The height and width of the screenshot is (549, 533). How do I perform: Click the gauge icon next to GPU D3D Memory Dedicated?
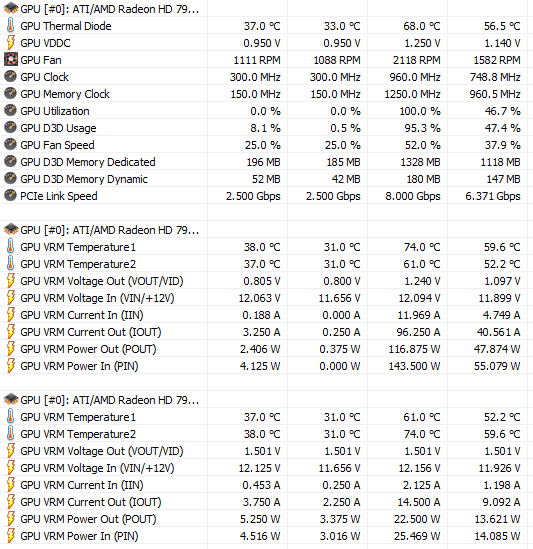(x=11, y=162)
